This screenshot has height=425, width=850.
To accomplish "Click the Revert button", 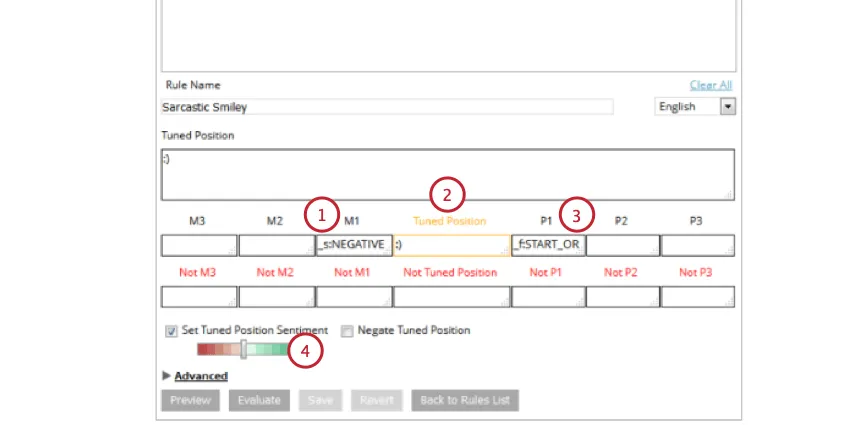I will (x=377, y=401).
